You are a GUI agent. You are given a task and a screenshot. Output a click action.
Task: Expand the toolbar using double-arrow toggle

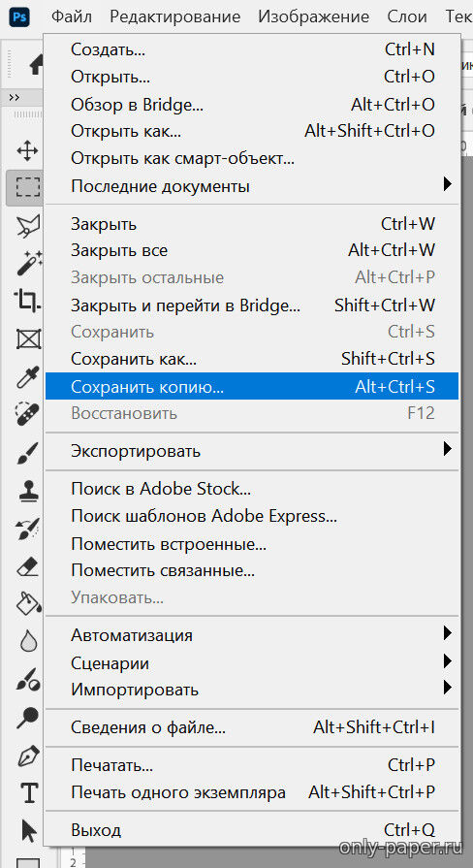[x=15, y=97]
